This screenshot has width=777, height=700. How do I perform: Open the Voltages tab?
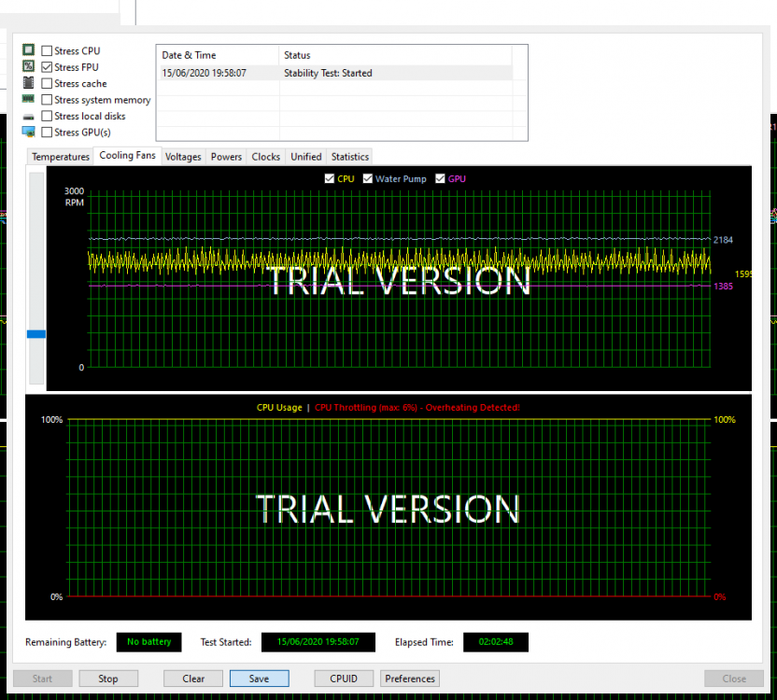click(183, 157)
